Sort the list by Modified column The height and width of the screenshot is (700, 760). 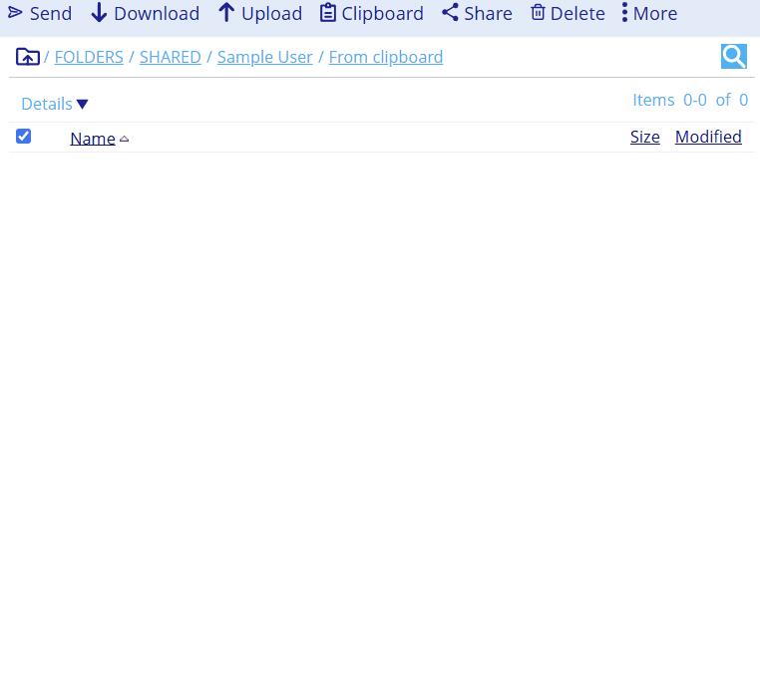(x=708, y=137)
